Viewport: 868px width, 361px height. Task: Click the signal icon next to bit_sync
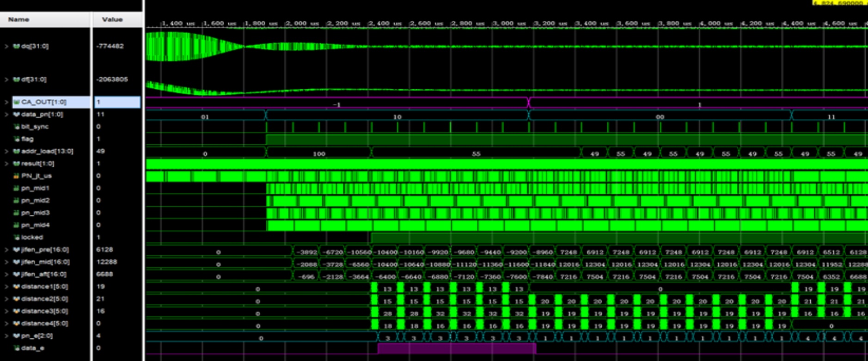(17, 127)
